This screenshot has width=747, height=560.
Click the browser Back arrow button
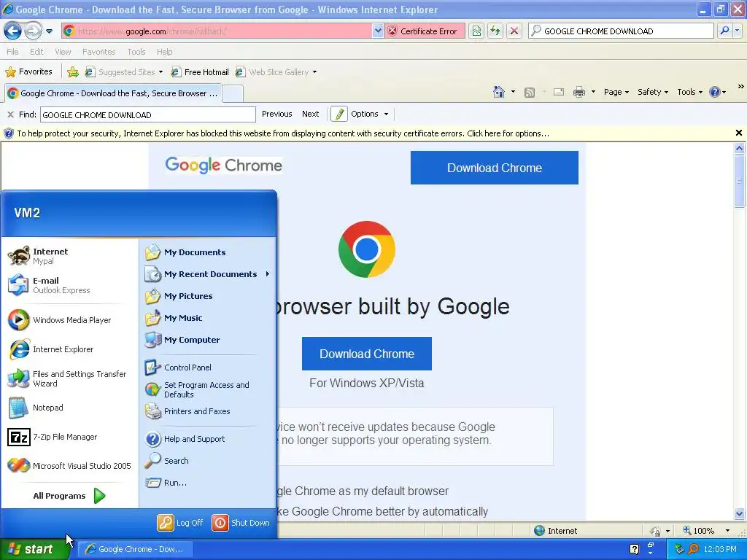(13, 31)
